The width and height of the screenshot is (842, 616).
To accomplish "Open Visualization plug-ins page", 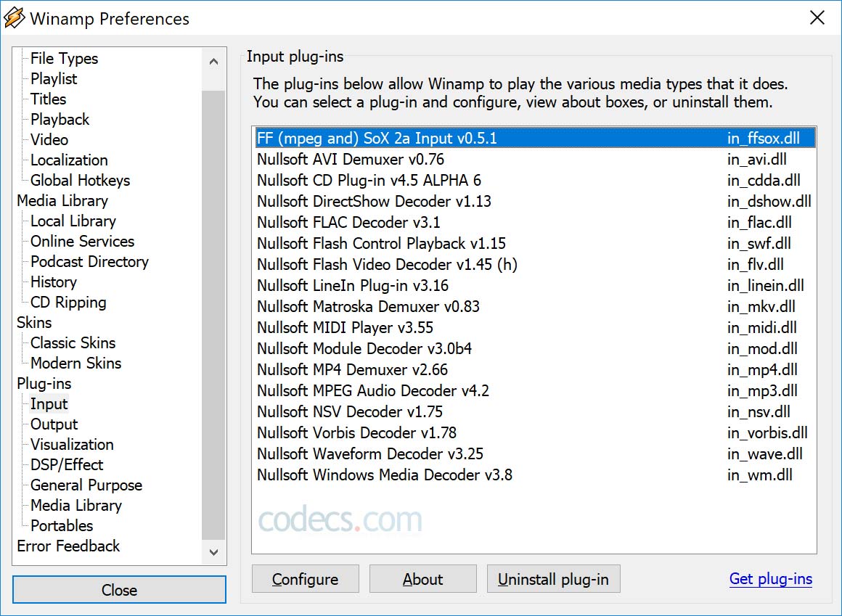I will tap(72, 445).
